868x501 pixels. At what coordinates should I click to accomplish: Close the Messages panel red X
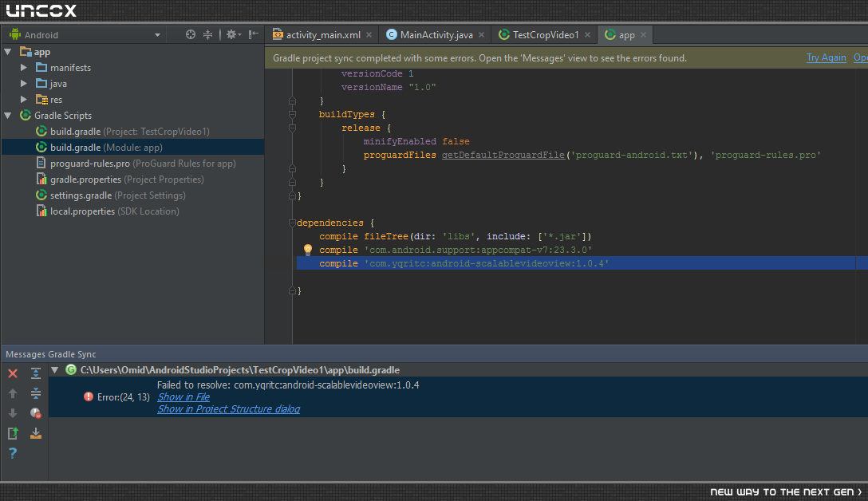point(13,373)
